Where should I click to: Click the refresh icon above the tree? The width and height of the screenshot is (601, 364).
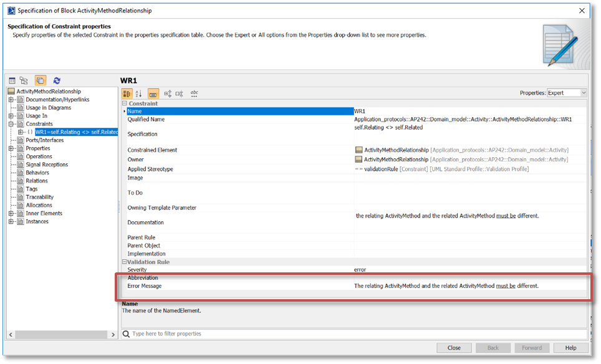(x=57, y=80)
